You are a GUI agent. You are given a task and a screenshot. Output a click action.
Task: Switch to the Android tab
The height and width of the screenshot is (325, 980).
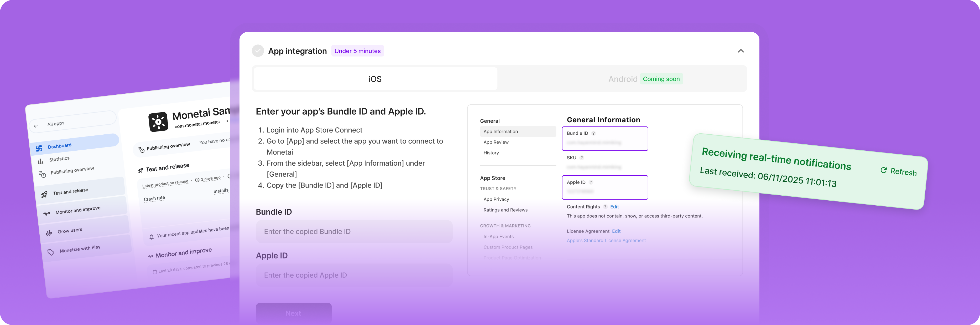[622, 79]
